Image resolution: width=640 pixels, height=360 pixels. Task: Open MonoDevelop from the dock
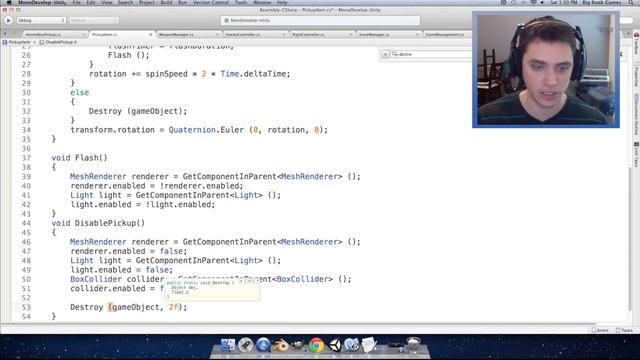[351, 345]
